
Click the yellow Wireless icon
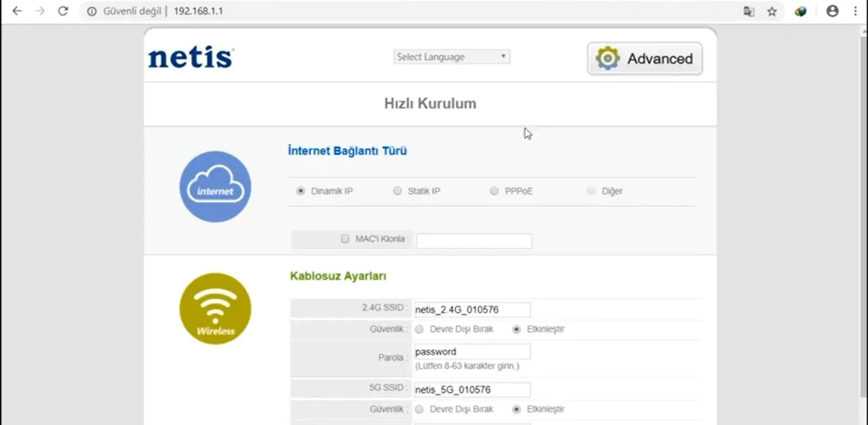click(215, 309)
